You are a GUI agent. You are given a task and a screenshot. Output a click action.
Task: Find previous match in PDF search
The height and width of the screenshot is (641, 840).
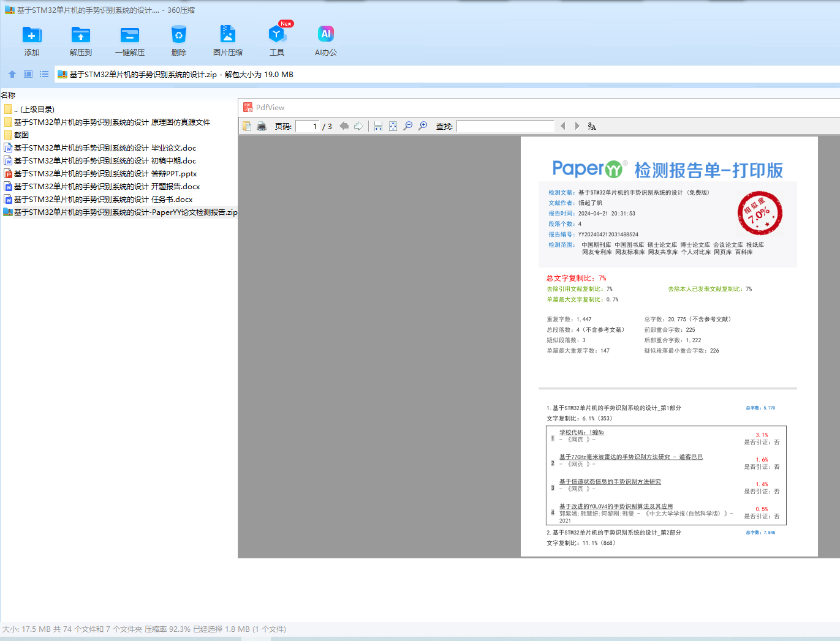(x=562, y=126)
